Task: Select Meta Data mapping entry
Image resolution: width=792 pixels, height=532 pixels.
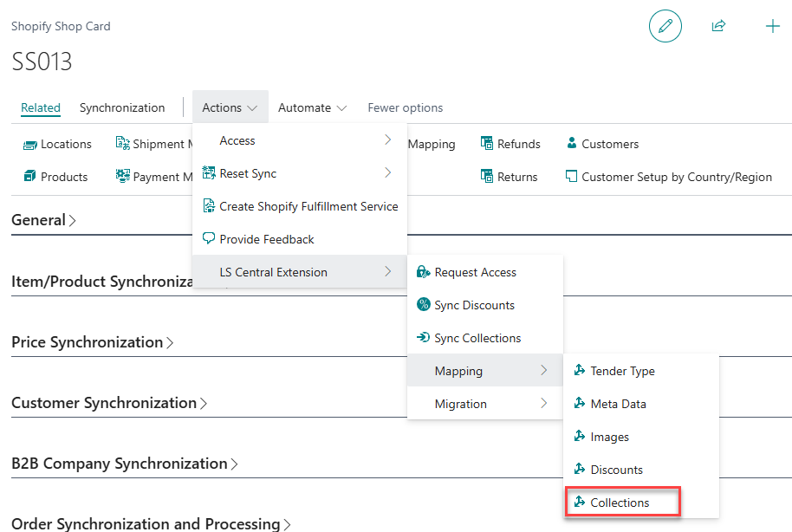Action: tap(641, 404)
